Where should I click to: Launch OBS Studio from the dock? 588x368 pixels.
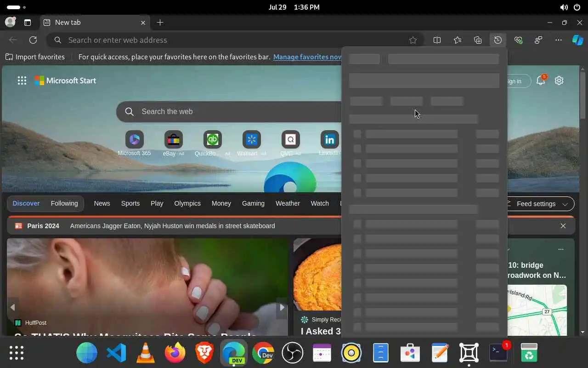click(293, 353)
